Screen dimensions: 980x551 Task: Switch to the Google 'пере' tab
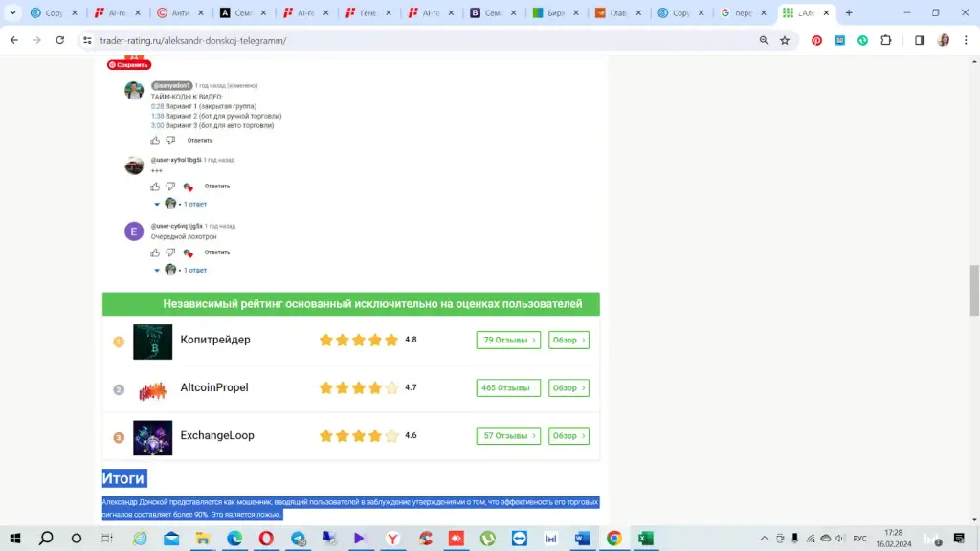click(x=744, y=12)
